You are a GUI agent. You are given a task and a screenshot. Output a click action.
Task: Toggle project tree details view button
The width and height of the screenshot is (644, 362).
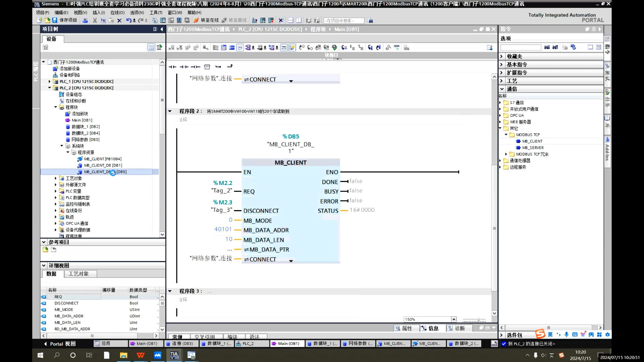151,47
